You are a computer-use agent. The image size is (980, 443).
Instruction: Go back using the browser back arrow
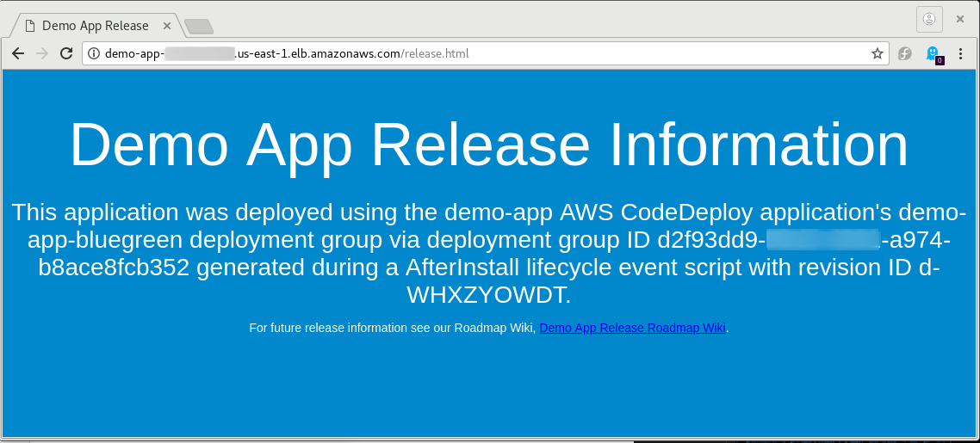(x=18, y=53)
